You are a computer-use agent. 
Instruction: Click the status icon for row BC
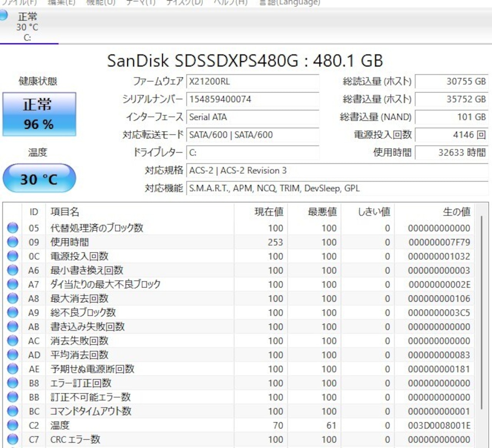point(13,411)
